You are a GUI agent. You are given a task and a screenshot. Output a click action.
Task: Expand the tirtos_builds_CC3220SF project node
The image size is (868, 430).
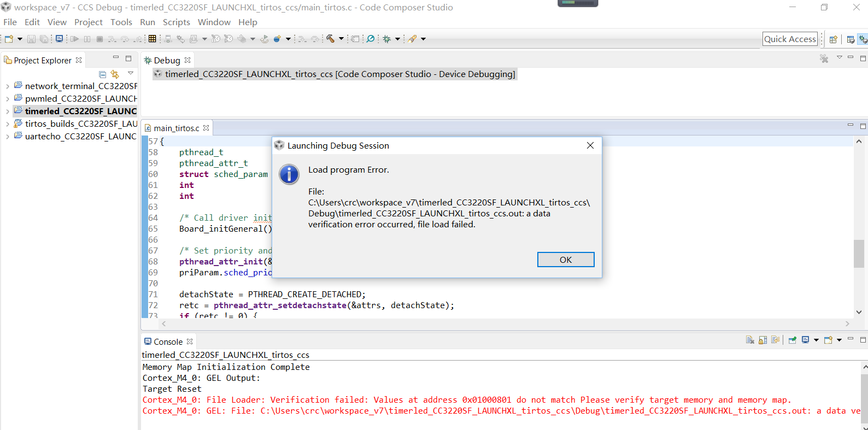pyautogui.click(x=8, y=124)
